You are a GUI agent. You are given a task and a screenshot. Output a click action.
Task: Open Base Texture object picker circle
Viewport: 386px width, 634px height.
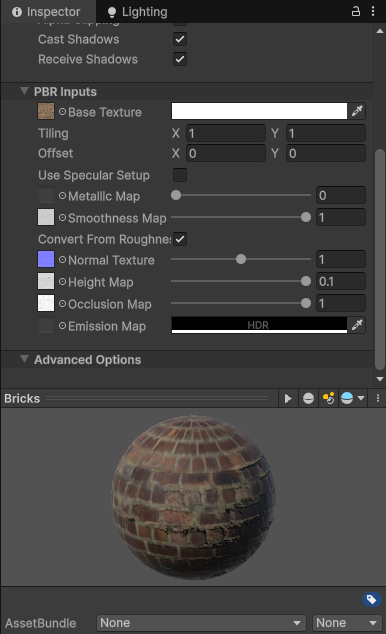click(x=62, y=112)
